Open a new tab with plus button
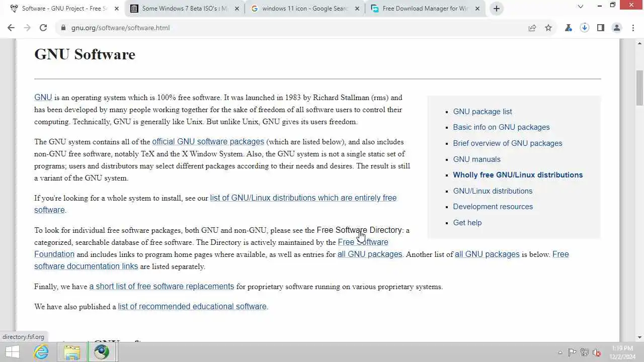This screenshot has width=644, height=362. tap(497, 8)
